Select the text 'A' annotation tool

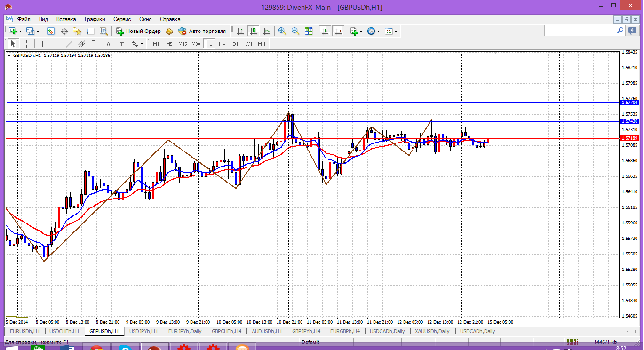pyautogui.click(x=108, y=44)
